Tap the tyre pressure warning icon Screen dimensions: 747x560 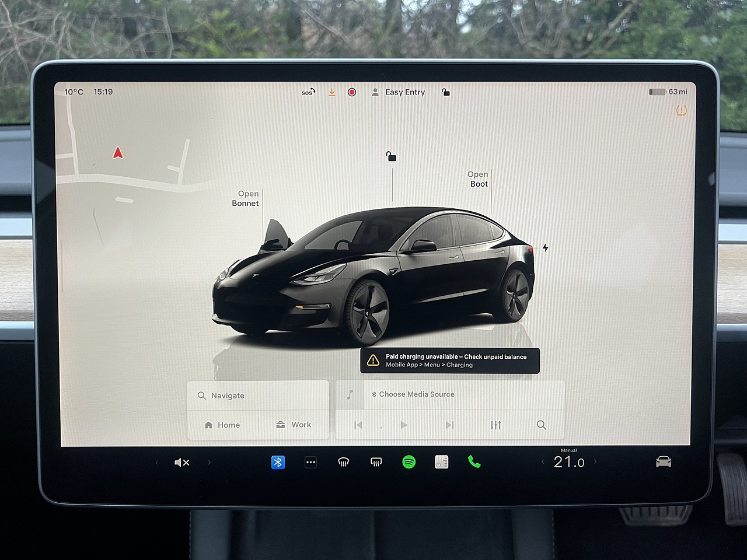pos(681,110)
